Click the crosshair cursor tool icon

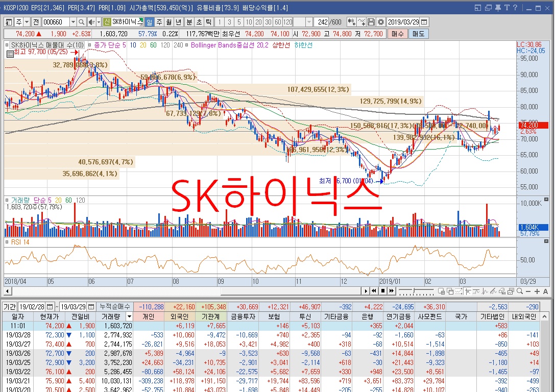[x=468, y=291]
